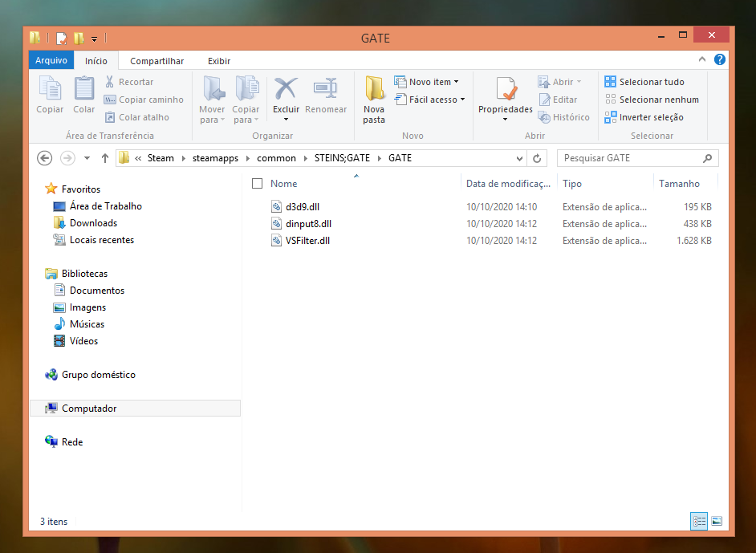The image size is (756, 553).
Task: Click Copiar caminho in the ribbon
Action: point(144,100)
